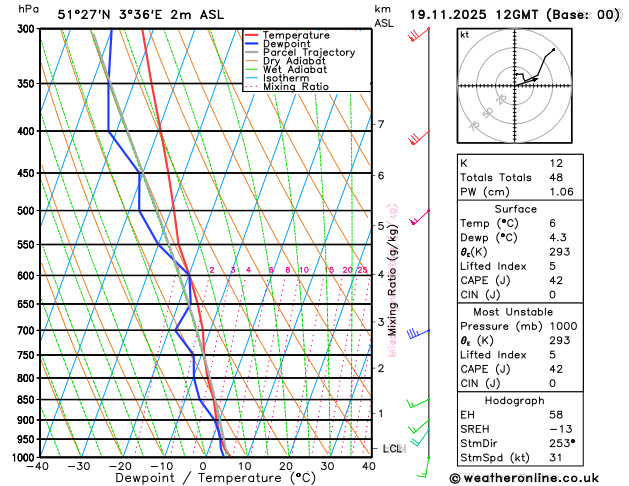Click the station coordinates title '51°27'N 3°36'E 2m ASL'

(x=140, y=15)
